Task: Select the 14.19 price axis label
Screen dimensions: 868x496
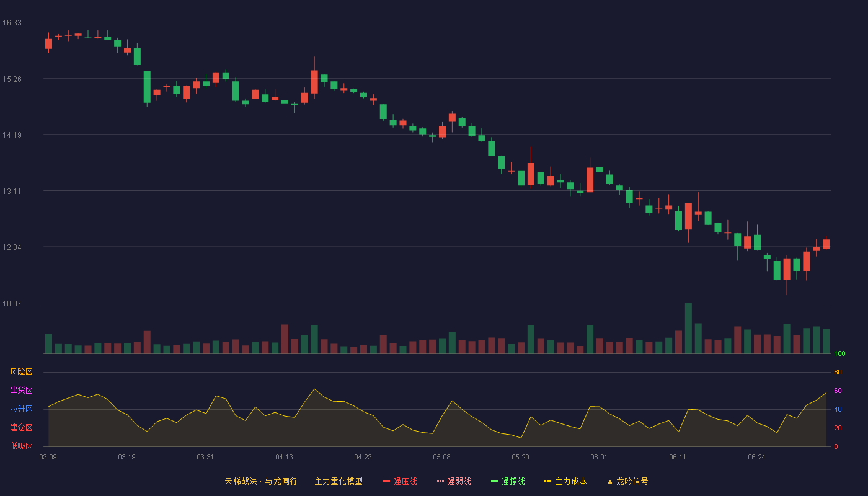Action: [12, 135]
